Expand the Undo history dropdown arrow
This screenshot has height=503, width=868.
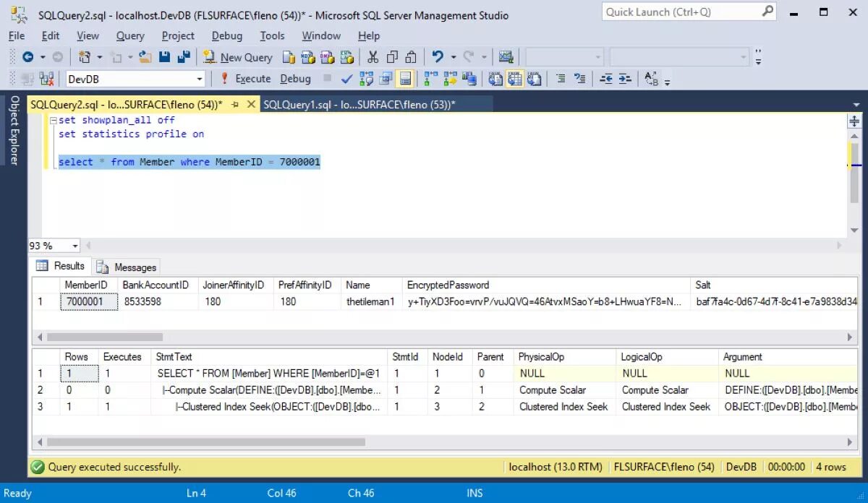coord(454,57)
